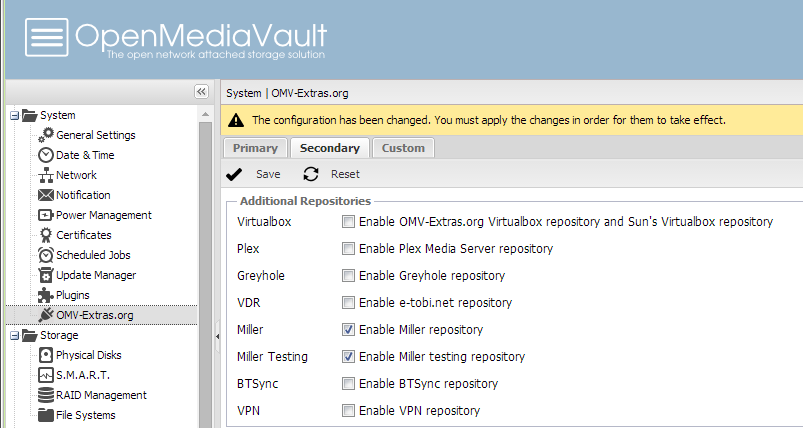Click the Plugins puzzle piece icon
803x428 pixels.
[46, 295]
